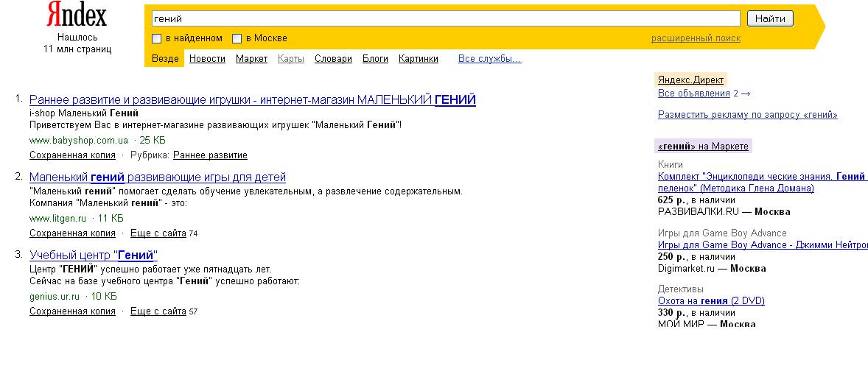Click the 'Детективы' category label
This screenshot has height=377, width=868.
coord(680,289)
